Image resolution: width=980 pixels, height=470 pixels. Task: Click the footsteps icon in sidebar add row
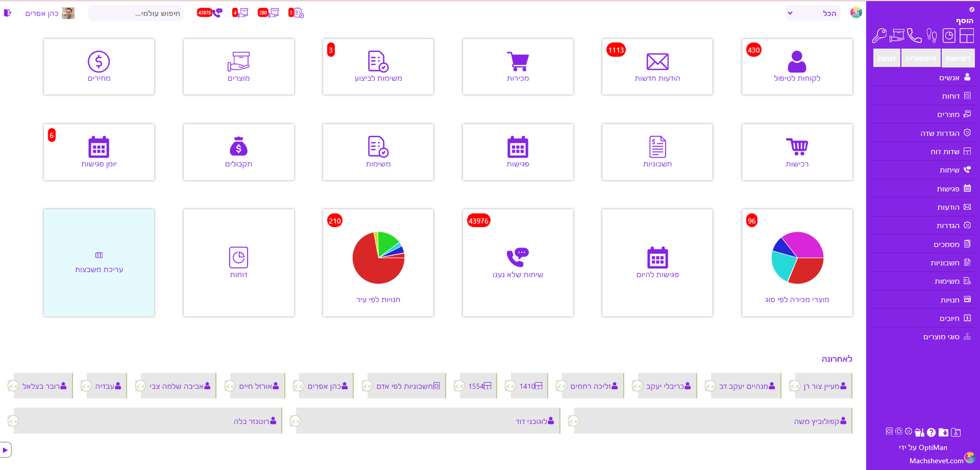932,36
